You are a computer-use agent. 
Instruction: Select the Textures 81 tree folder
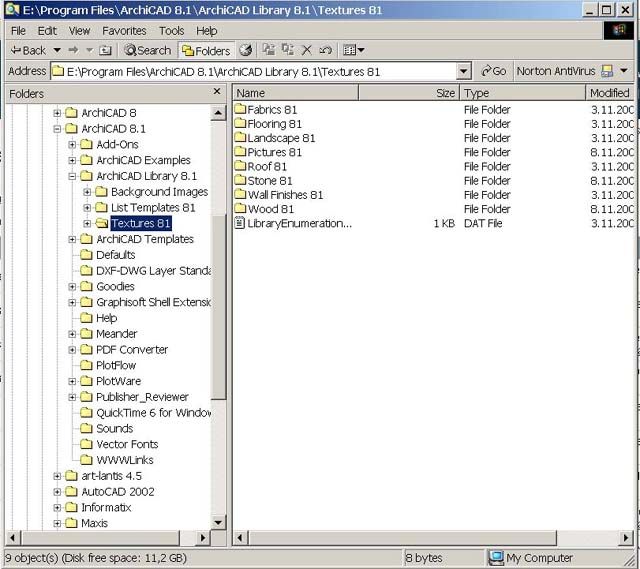(140, 223)
